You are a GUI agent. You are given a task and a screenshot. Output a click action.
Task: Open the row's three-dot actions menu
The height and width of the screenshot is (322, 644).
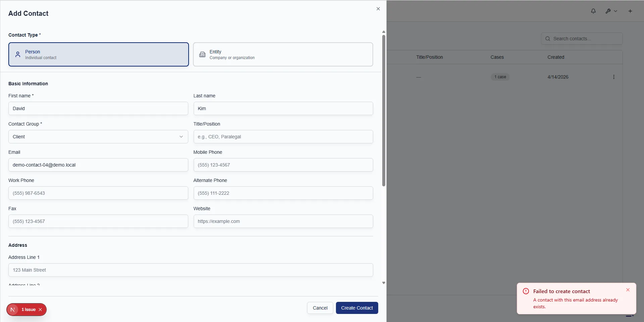tap(614, 77)
